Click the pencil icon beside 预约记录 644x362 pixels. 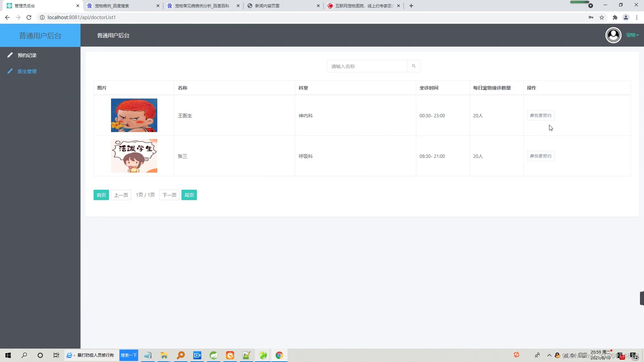tap(10, 55)
